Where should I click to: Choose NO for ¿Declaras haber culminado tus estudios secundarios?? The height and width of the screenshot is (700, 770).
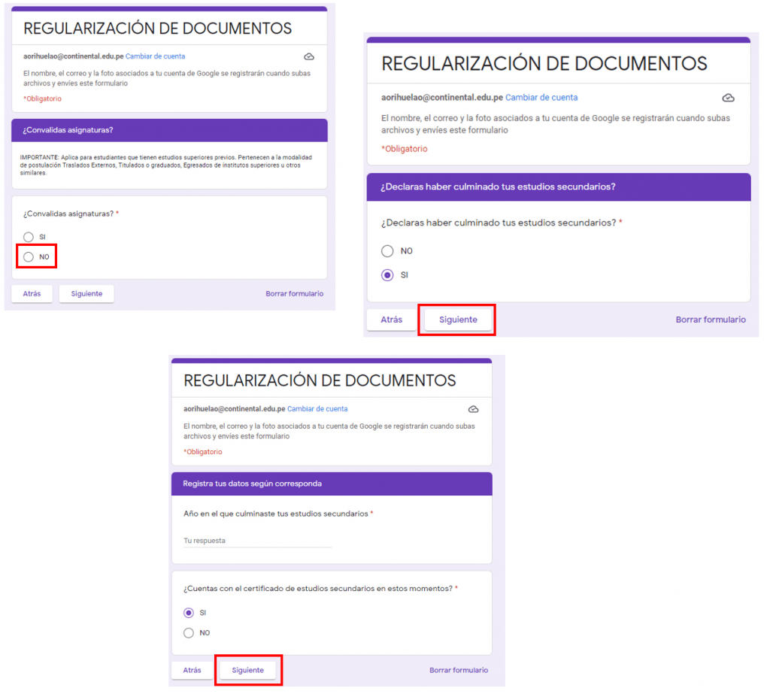tap(387, 251)
